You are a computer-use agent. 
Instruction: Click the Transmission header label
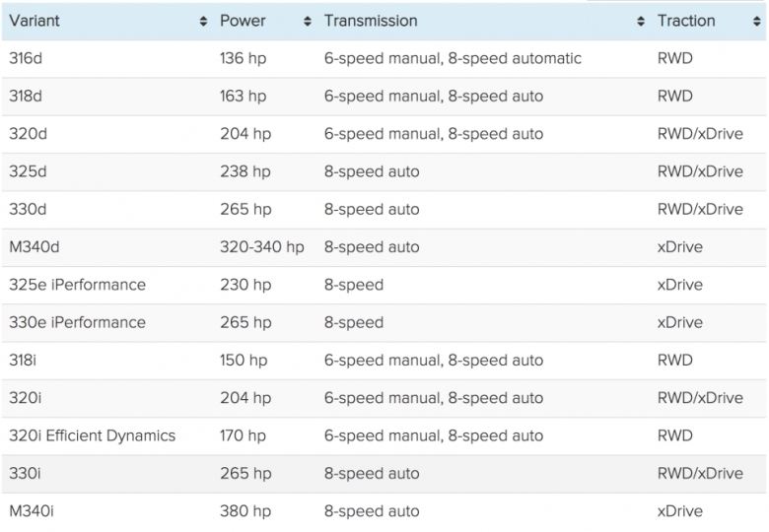(x=371, y=21)
